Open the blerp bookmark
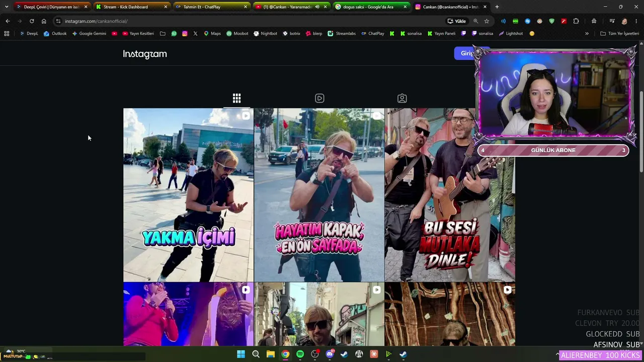644x362 pixels. 314,34
